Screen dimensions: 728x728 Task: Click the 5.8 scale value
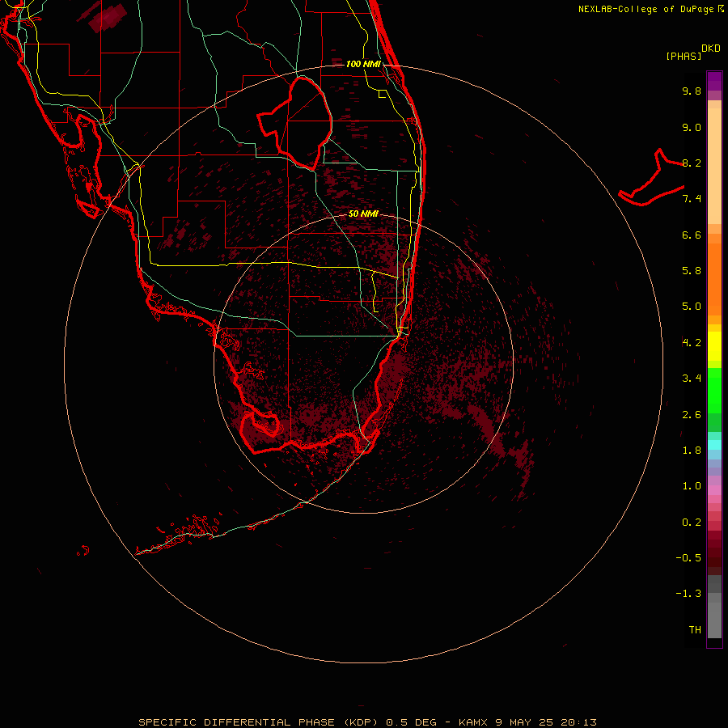click(692, 271)
